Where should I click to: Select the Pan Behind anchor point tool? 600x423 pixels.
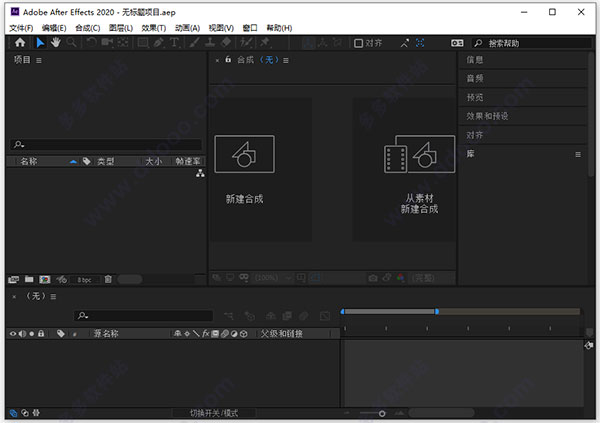click(122, 42)
